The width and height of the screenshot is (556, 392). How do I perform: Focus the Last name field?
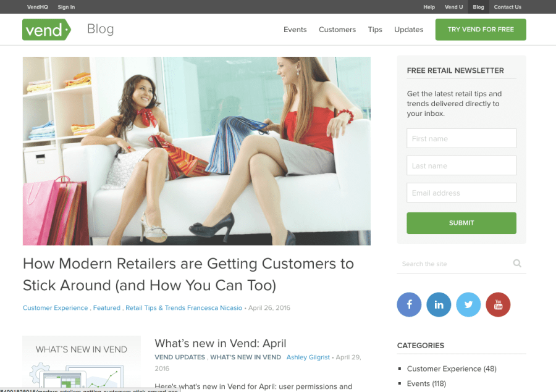coord(461,165)
